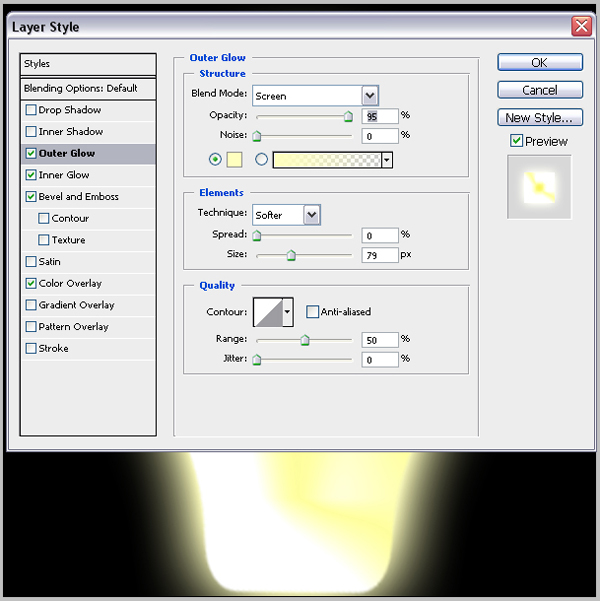Select the solid color glow radio button
Image resolution: width=600 pixels, height=601 pixels.
[215, 159]
